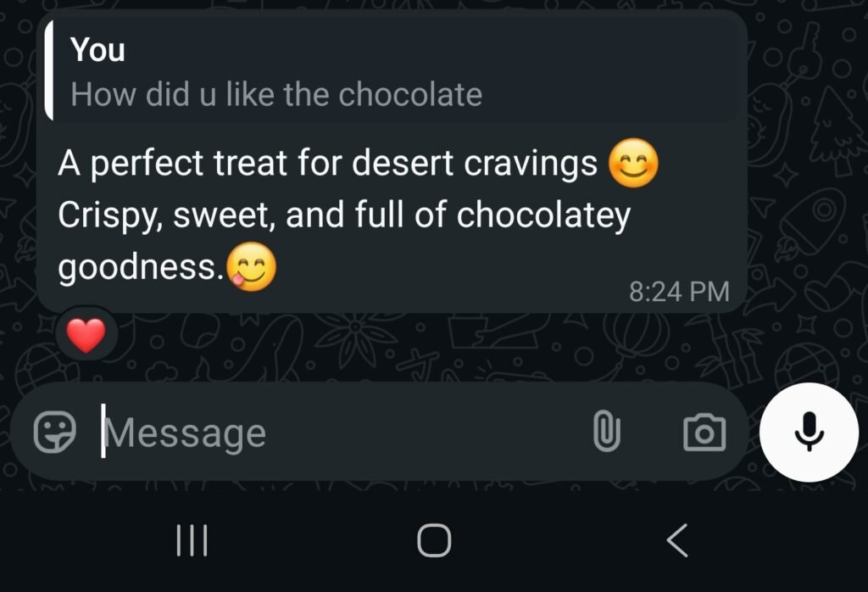Tap the white vertical bar of quoted reply
The image size is (868, 592).
(48, 70)
